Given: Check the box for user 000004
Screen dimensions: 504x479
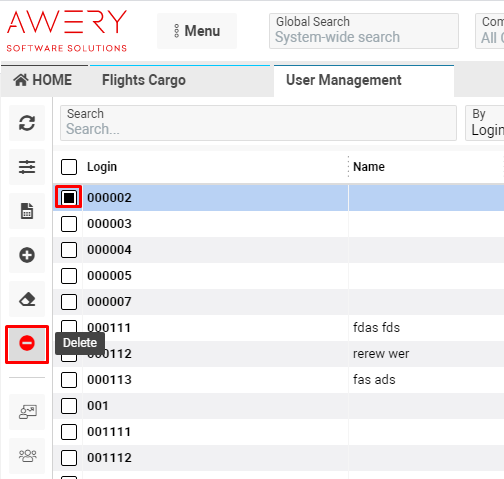Looking at the screenshot, I should 69,250.
